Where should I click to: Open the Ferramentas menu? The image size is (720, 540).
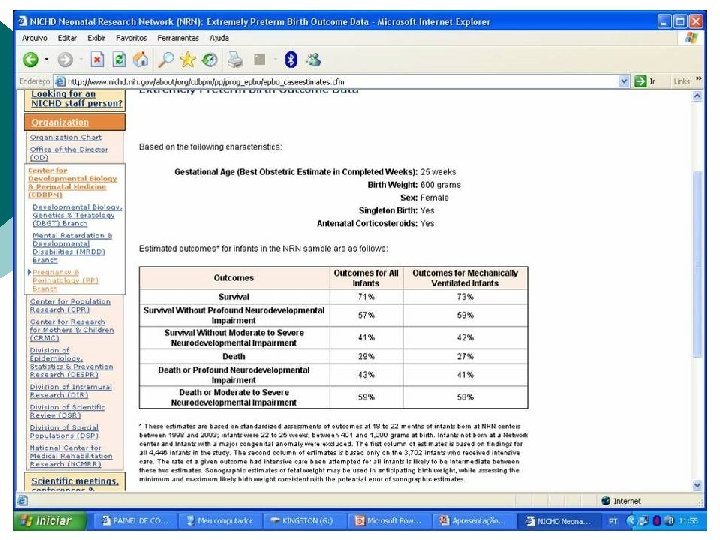click(178, 38)
